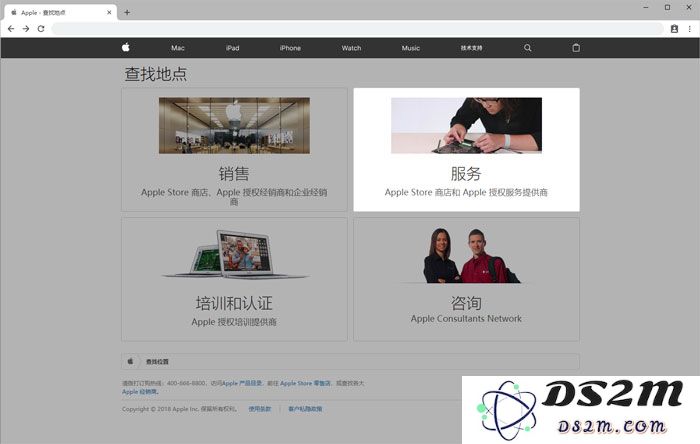Click the 查找地点 page title
The image size is (700, 444).
156,74
